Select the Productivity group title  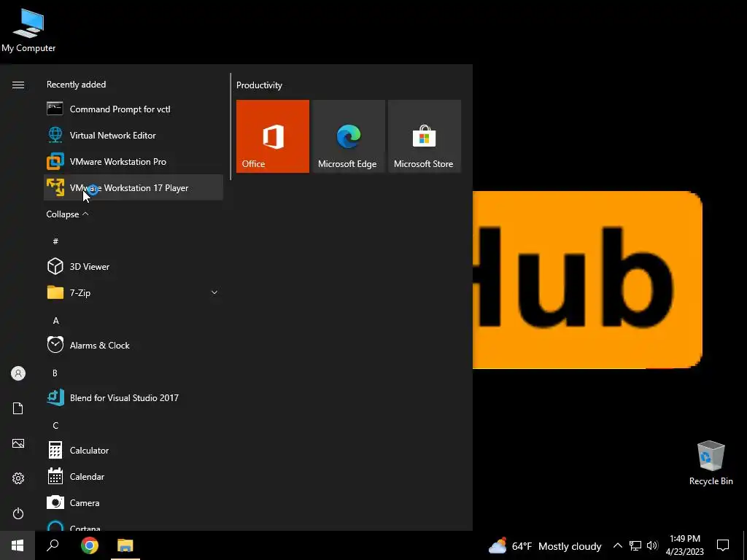[x=259, y=85]
